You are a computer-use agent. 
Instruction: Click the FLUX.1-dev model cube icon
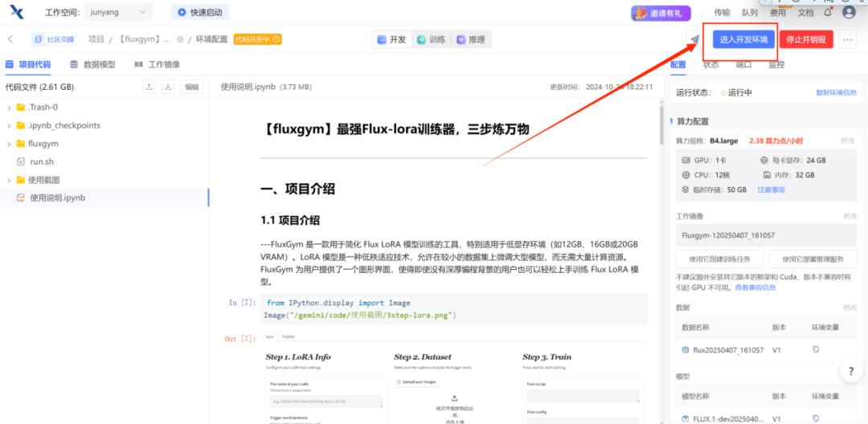686,418
